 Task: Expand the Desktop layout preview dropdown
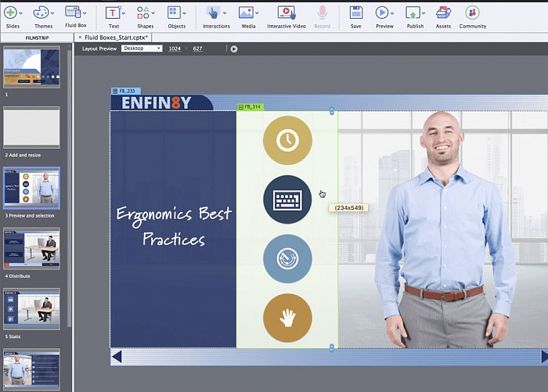point(142,49)
